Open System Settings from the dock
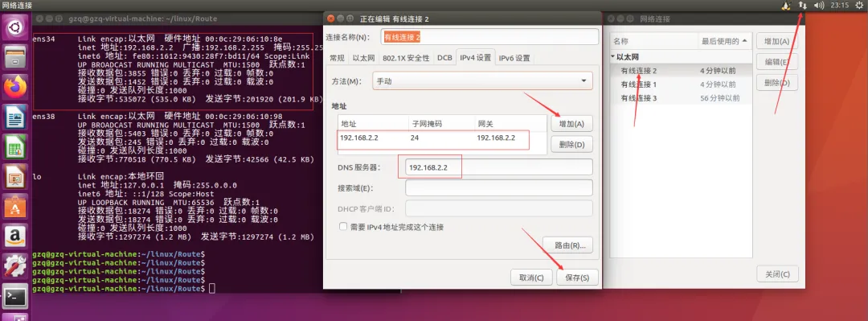Image resolution: width=868 pixels, height=321 pixels. [x=15, y=267]
